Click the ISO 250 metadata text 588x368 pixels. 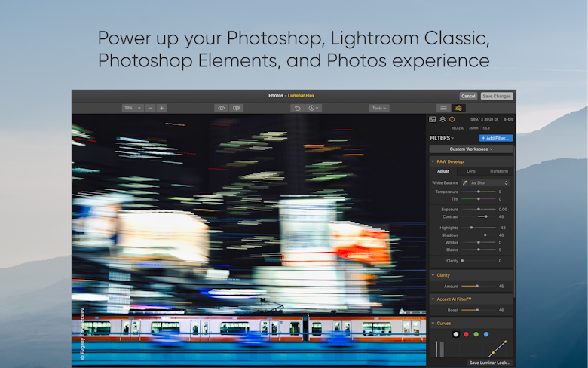tap(458, 128)
